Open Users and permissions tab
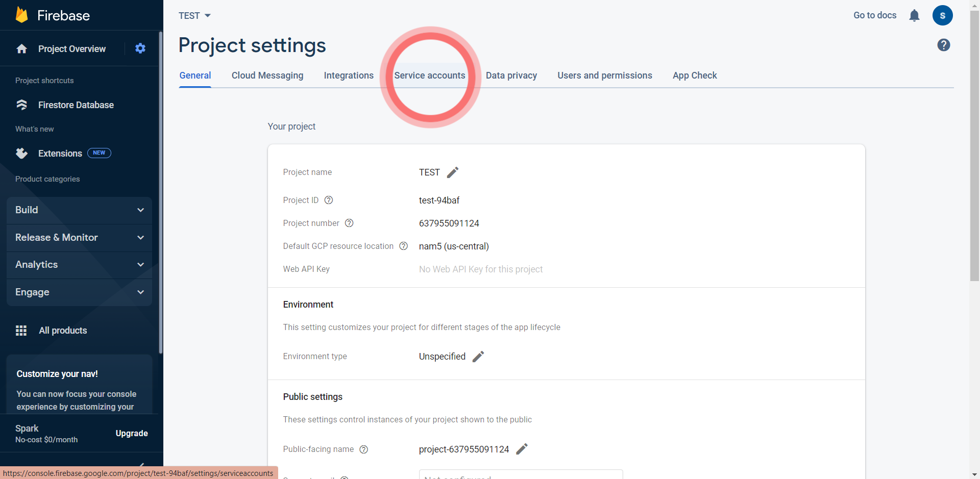This screenshot has height=479, width=980. [x=605, y=75]
